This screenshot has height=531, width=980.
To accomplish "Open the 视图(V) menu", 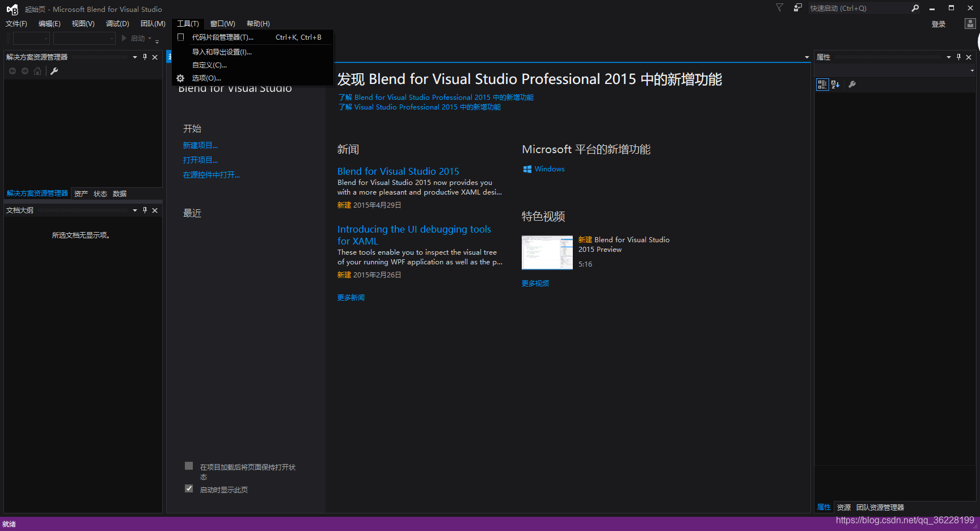I will [83, 24].
